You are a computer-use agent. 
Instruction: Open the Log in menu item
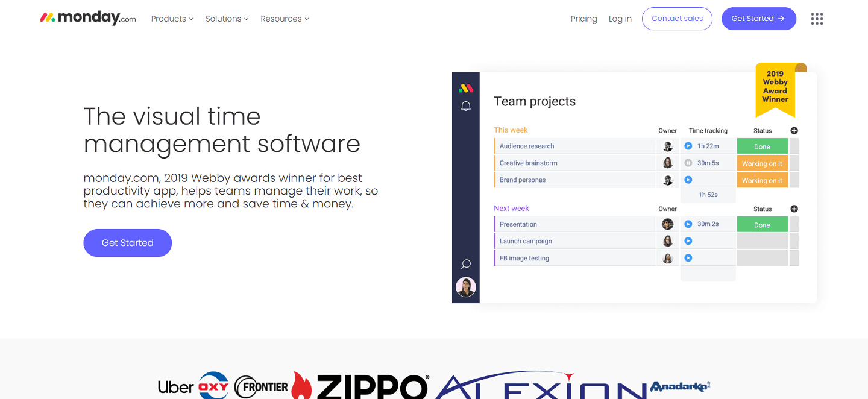[x=620, y=19]
